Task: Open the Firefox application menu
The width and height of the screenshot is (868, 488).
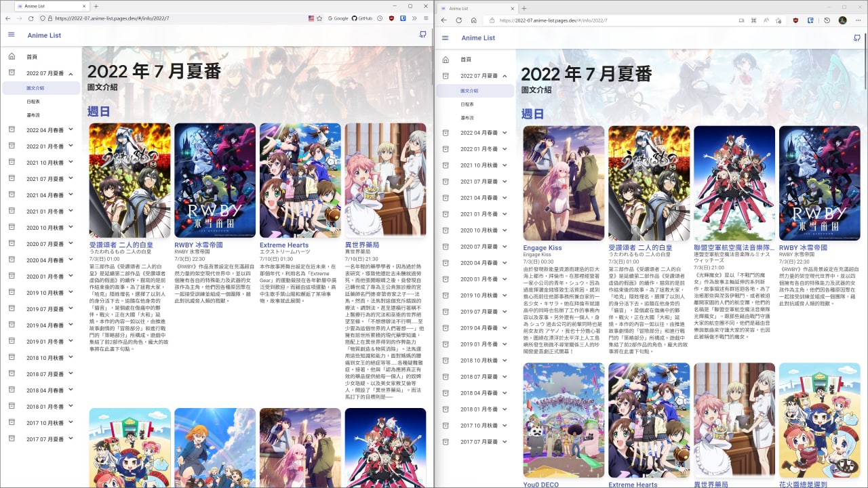Action: tap(426, 18)
